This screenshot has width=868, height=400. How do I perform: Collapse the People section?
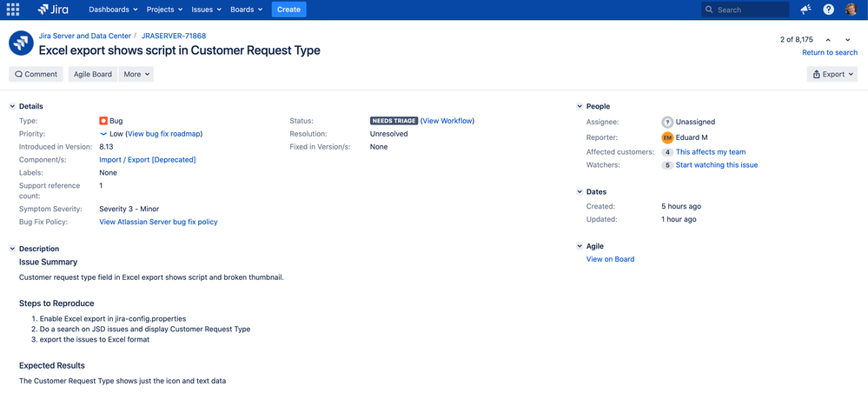(x=580, y=106)
